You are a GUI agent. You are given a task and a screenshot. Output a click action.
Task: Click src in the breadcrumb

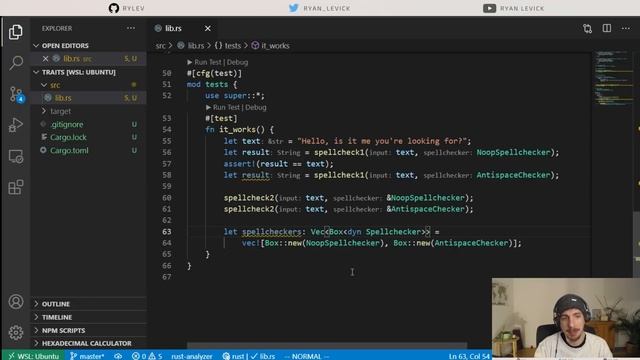coord(160,46)
